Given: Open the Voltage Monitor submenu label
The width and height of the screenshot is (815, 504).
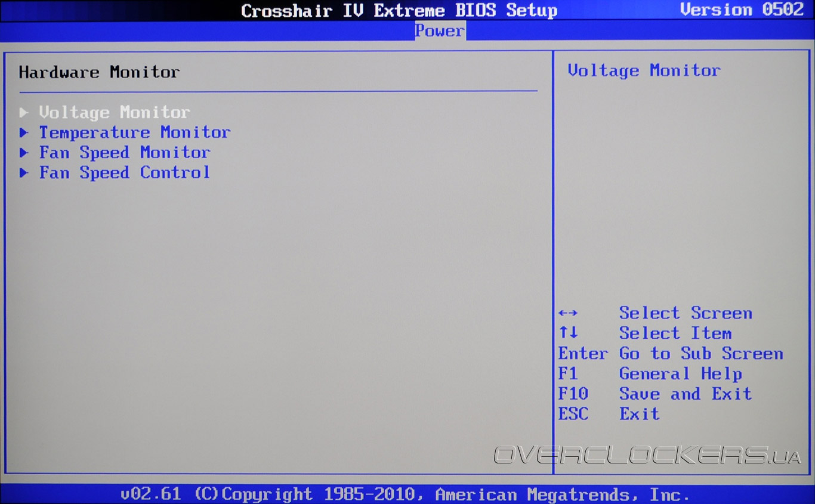Looking at the screenshot, I should [115, 112].
